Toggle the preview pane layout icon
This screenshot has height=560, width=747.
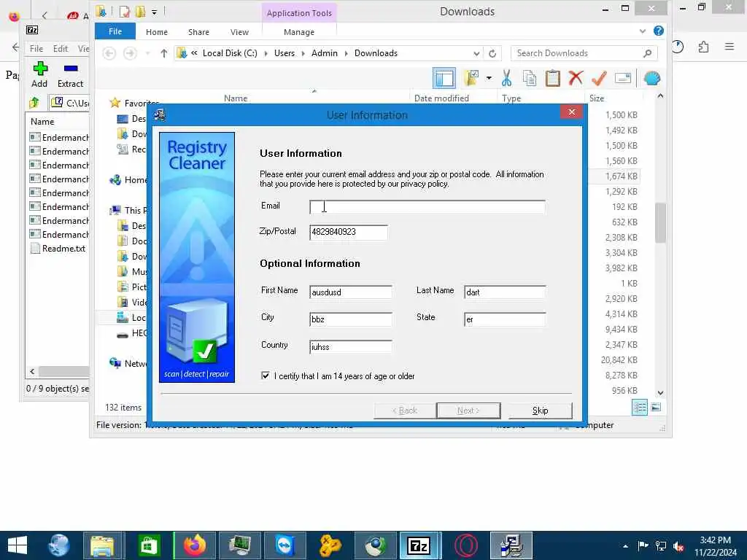(x=444, y=78)
